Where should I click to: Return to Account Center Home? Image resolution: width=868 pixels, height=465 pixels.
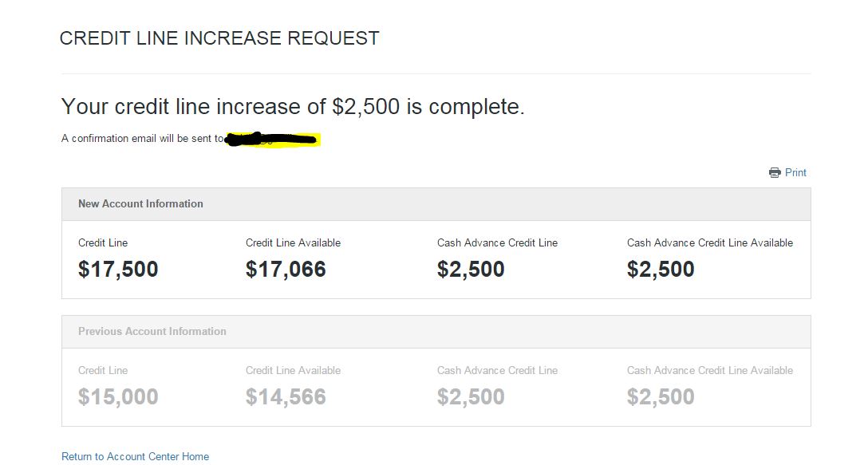tap(135, 456)
